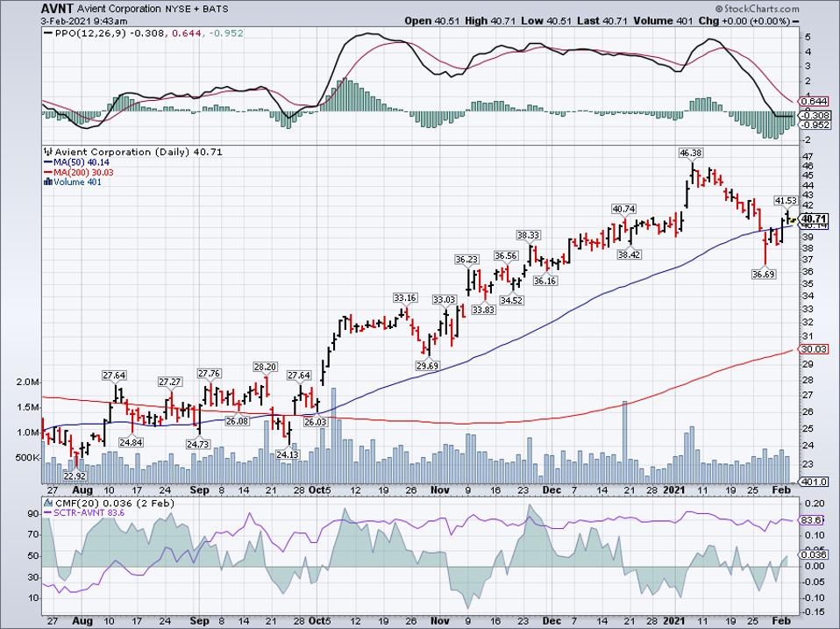Click the 27.76 high price label
This screenshot has height=629, width=840.
[x=209, y=374]
